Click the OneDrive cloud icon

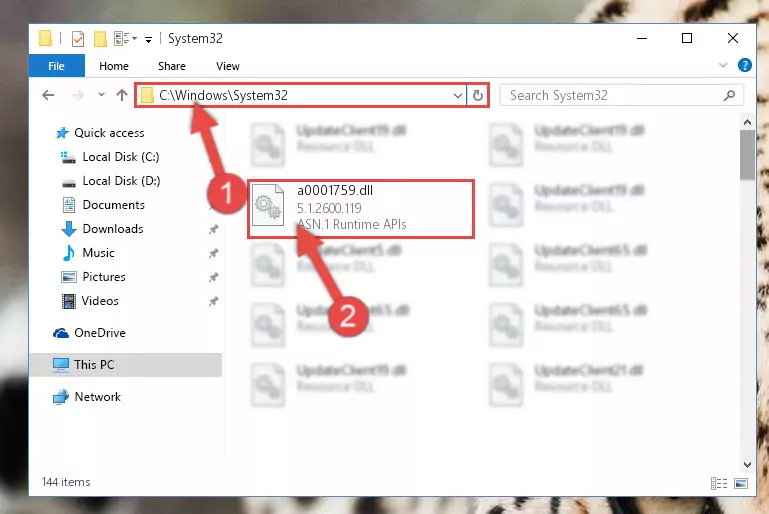click(x=61, y=334)
